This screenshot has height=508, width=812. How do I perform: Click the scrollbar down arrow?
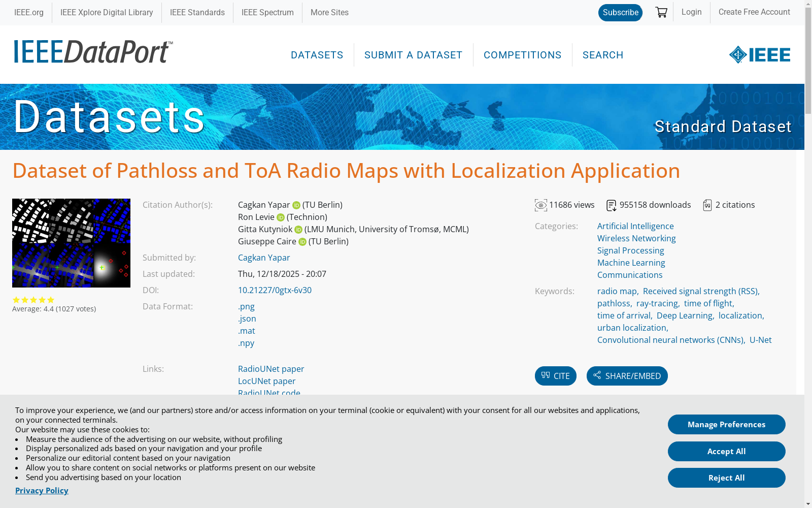tap(808, 504)
